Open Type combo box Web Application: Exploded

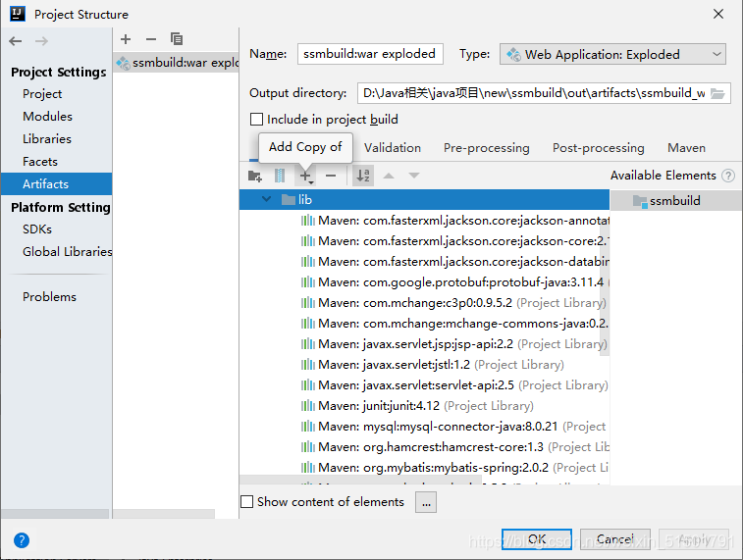pos(612,55)
